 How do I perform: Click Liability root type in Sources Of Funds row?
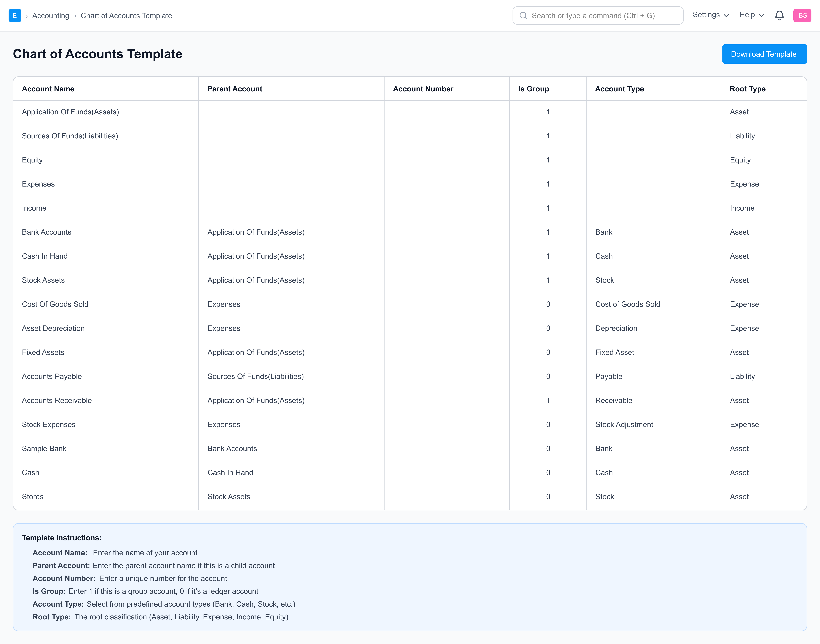pyautogui.click(x=742, y=136)
